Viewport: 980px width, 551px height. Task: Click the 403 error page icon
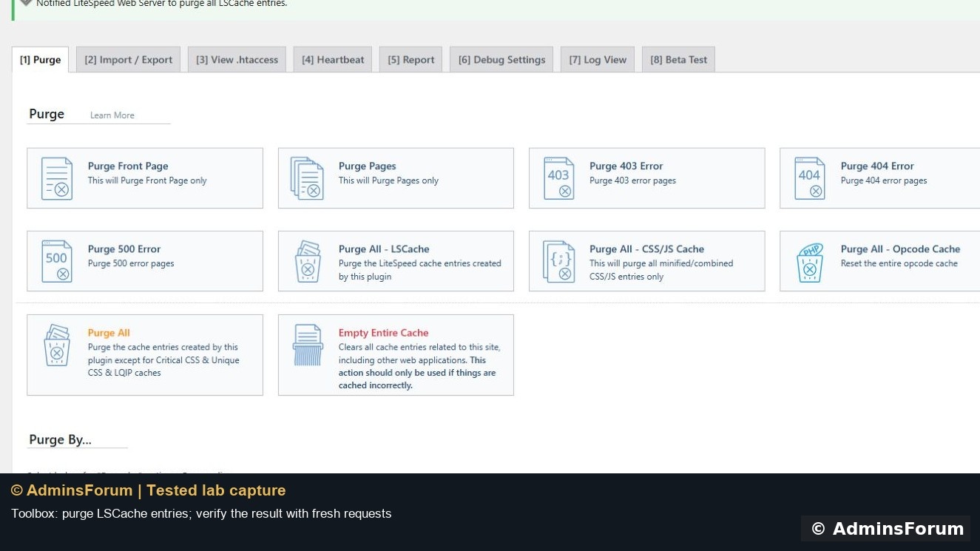558,178
